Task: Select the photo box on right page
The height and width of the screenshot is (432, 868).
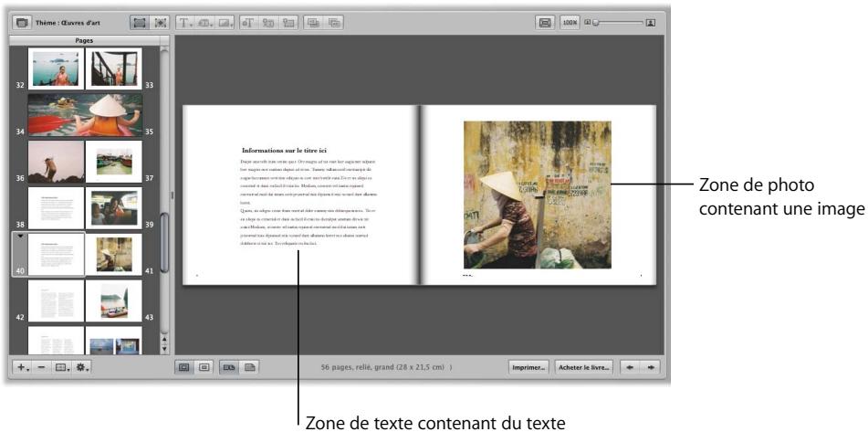Action: 537,195
